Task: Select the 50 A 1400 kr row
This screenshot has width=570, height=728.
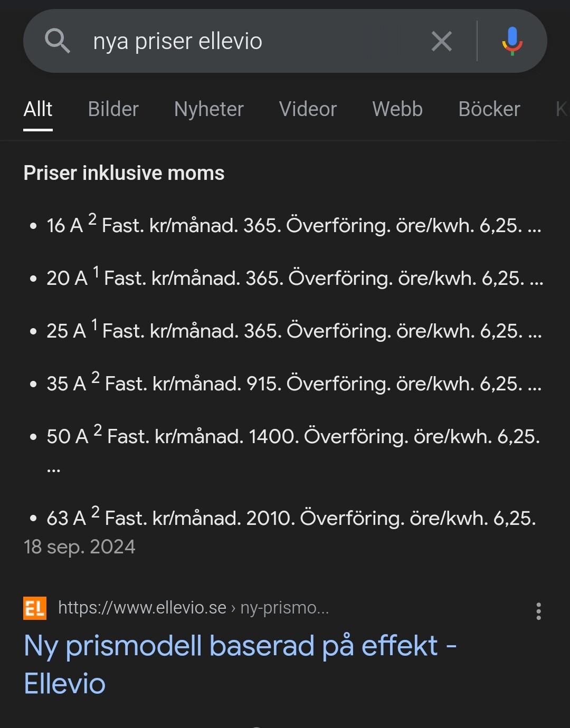Action: tap(293, 436)
